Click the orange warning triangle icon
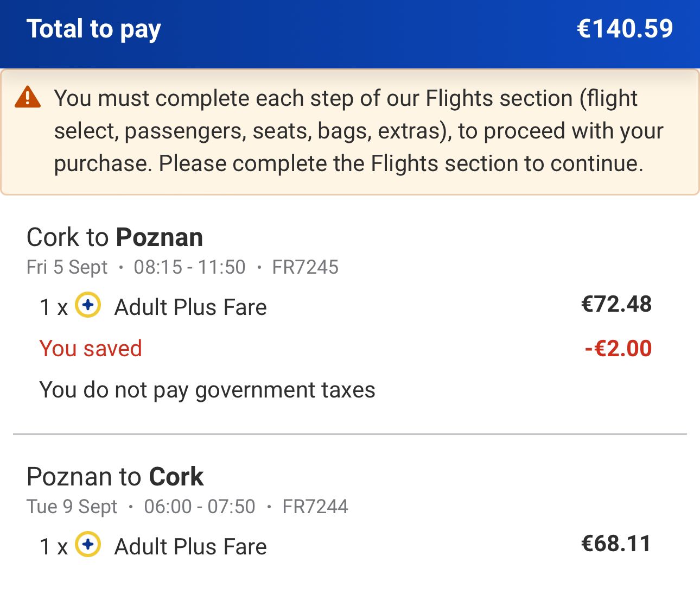Image resolution: width=700 pixels, height=606 pixels. click(28, 98)
